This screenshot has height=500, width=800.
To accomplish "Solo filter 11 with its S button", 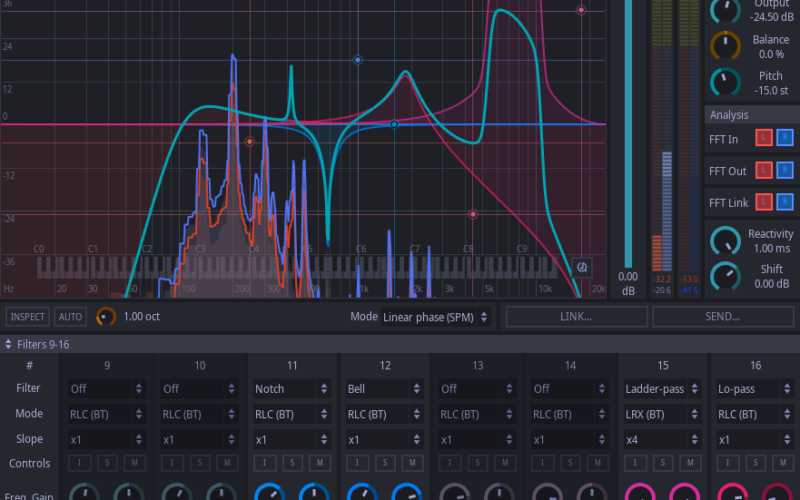I will click(x=292, y=463).
